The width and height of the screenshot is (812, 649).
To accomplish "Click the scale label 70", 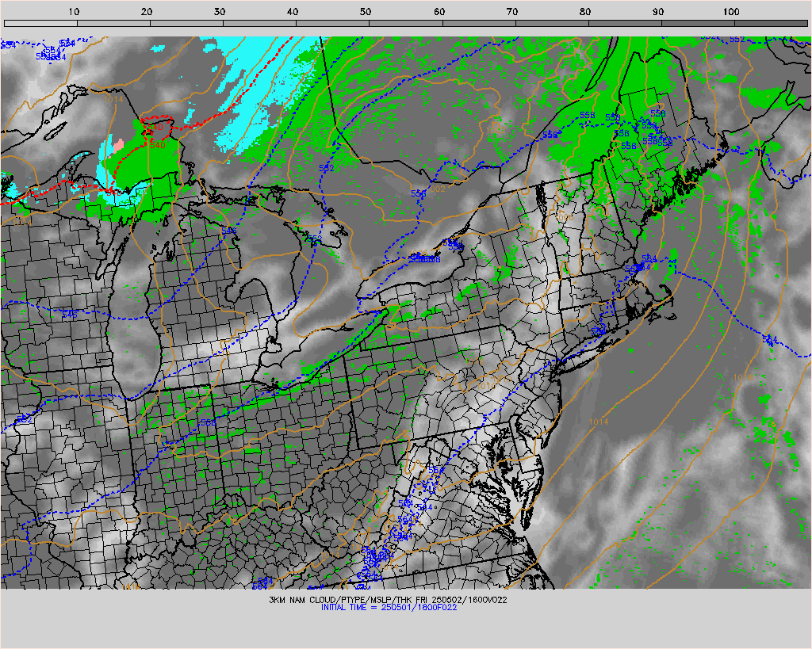I will tap(512, 11).
